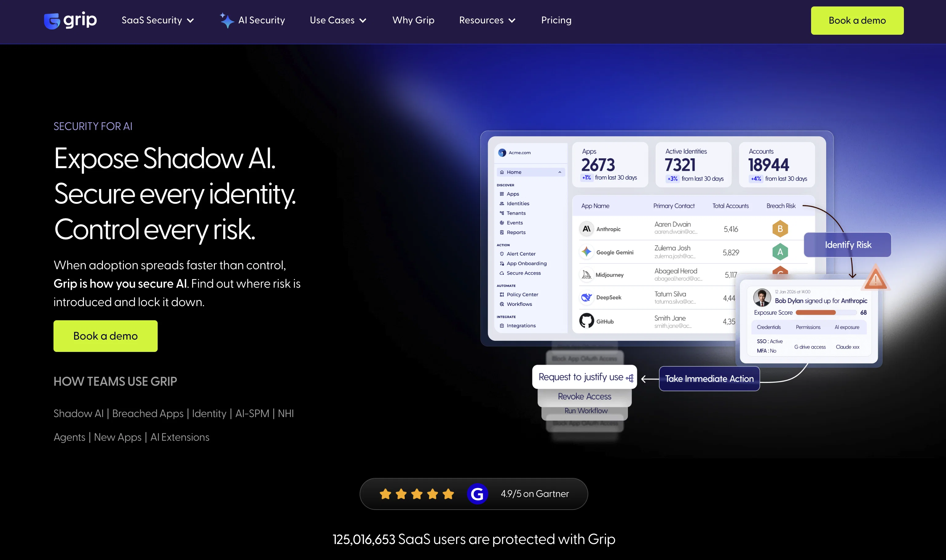Click the Secure Access icon in the sidebar
The image size is (946, 560).
502,273
